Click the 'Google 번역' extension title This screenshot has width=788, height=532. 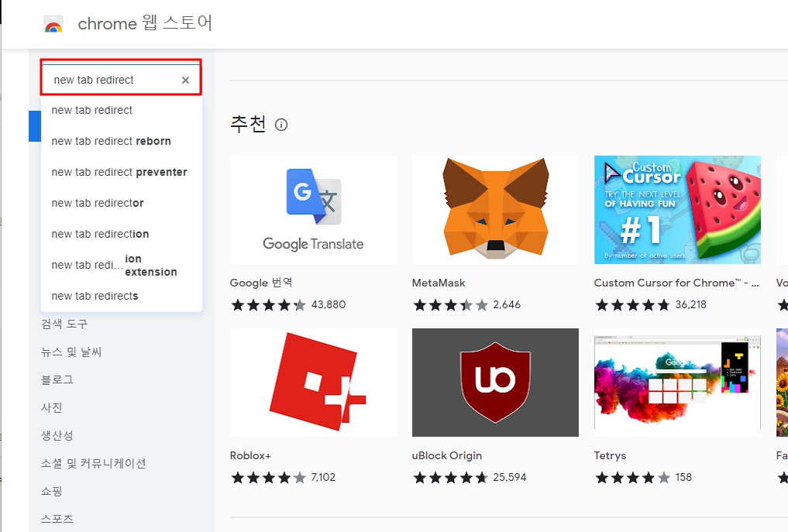pyautogui.click(x=256, y=283)
